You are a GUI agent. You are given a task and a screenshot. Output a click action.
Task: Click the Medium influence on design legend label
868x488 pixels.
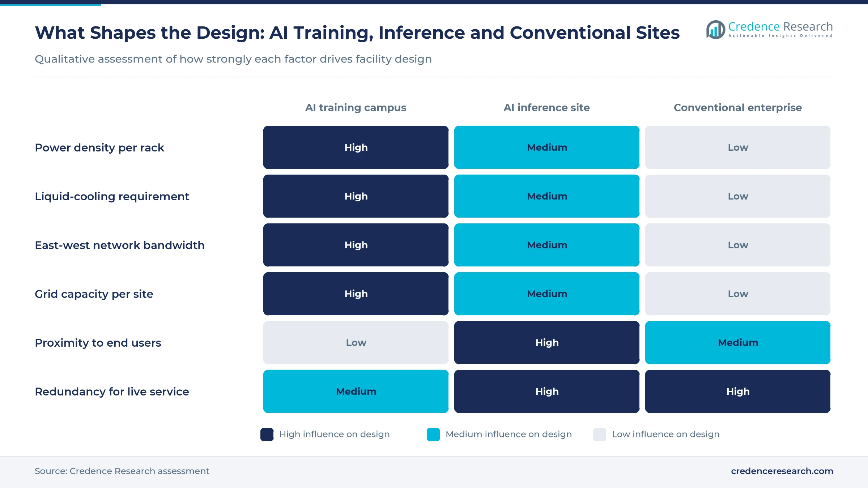point(509,435)
